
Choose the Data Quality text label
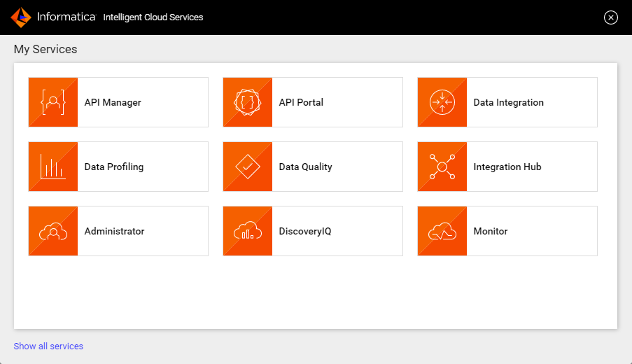(305, 167)
